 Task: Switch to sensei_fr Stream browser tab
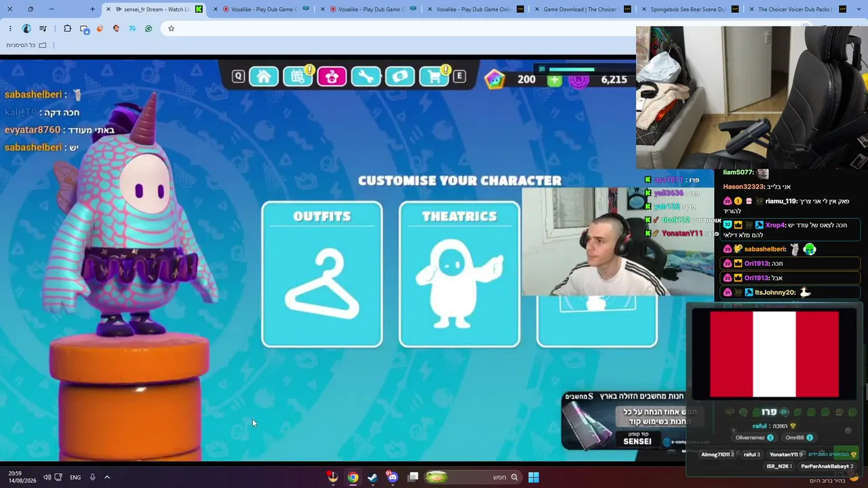(x=156, y=9)
